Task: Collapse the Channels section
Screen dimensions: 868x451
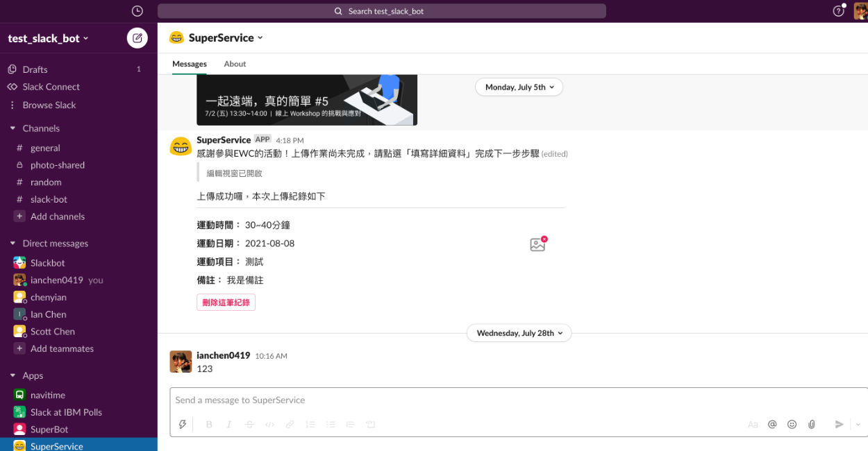Action: click(x=12, y=128)
